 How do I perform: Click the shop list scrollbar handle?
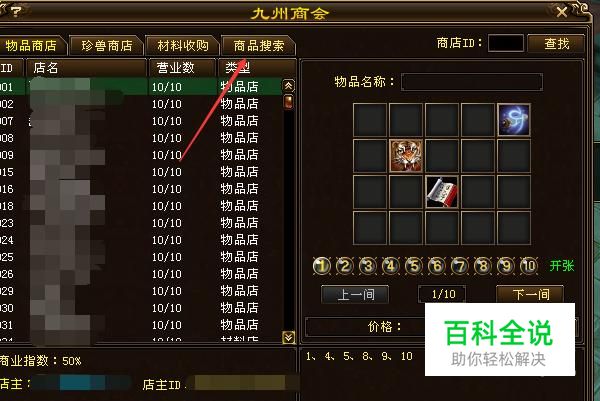click(289, 102)
